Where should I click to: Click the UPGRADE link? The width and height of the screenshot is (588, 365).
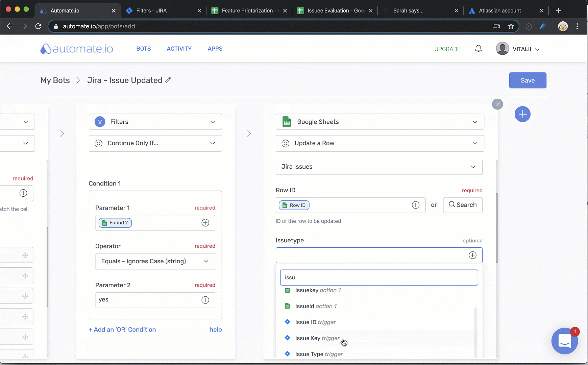tap(447, 49)
